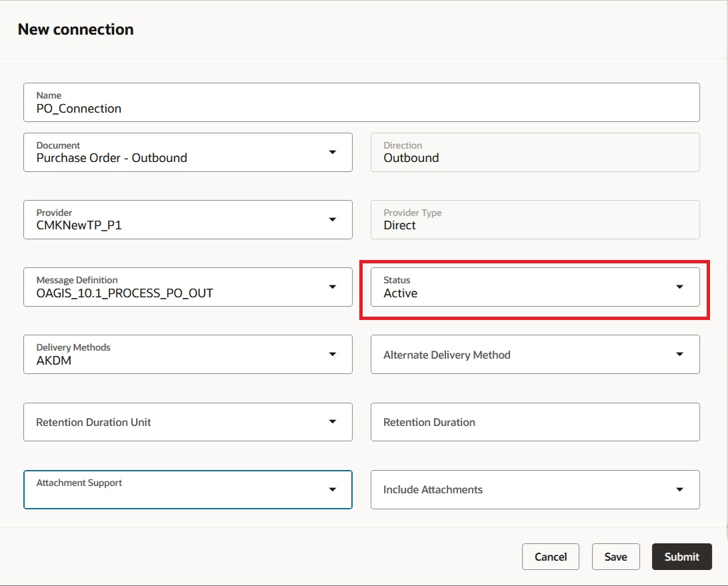The height and width of the screenshot is (586, 728).
Task: Expand the Provider dropdown arrow
Action: [x=332, y=220]
